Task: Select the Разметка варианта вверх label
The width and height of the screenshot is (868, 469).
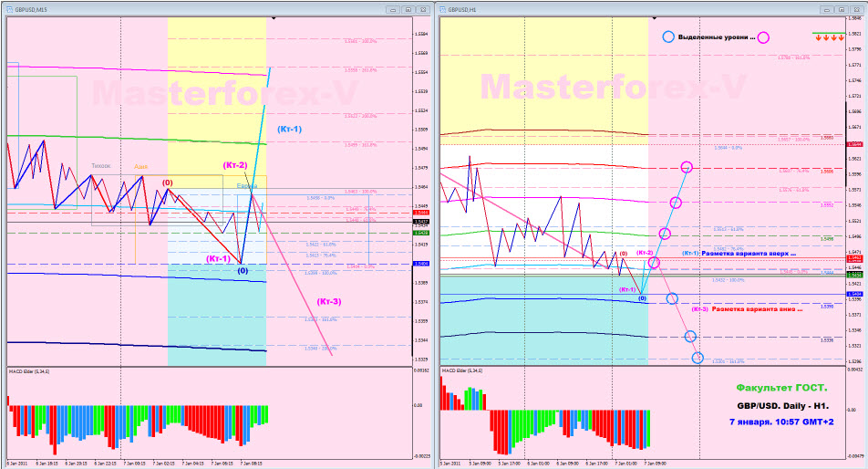Action: (x=749, y=254)
